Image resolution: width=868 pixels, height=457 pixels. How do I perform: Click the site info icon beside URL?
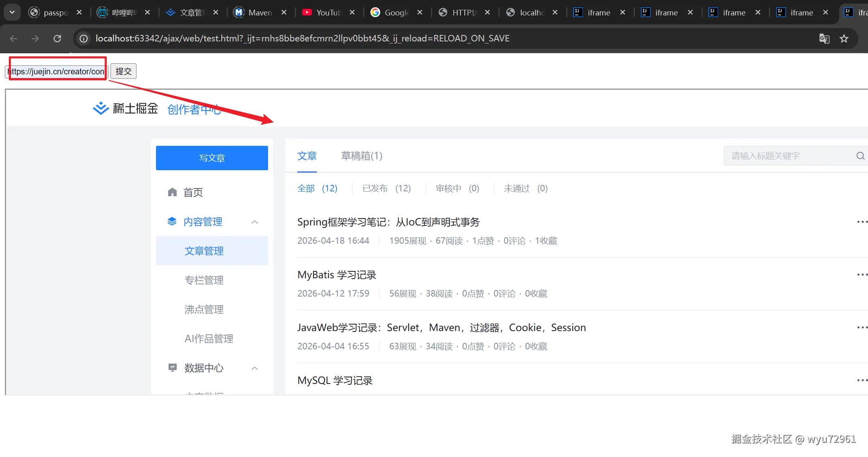(84, 39)
